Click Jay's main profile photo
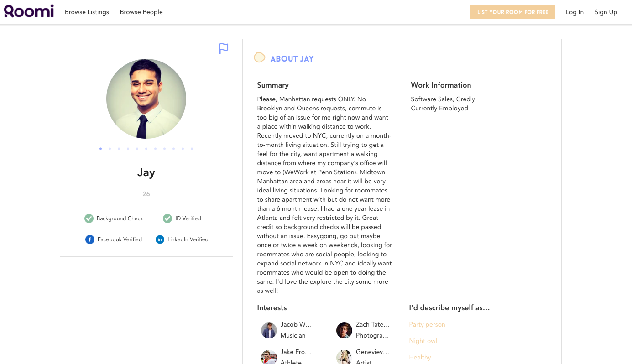Image resolution: width=632 pixels, height=364 pixels. coord(146,99)
